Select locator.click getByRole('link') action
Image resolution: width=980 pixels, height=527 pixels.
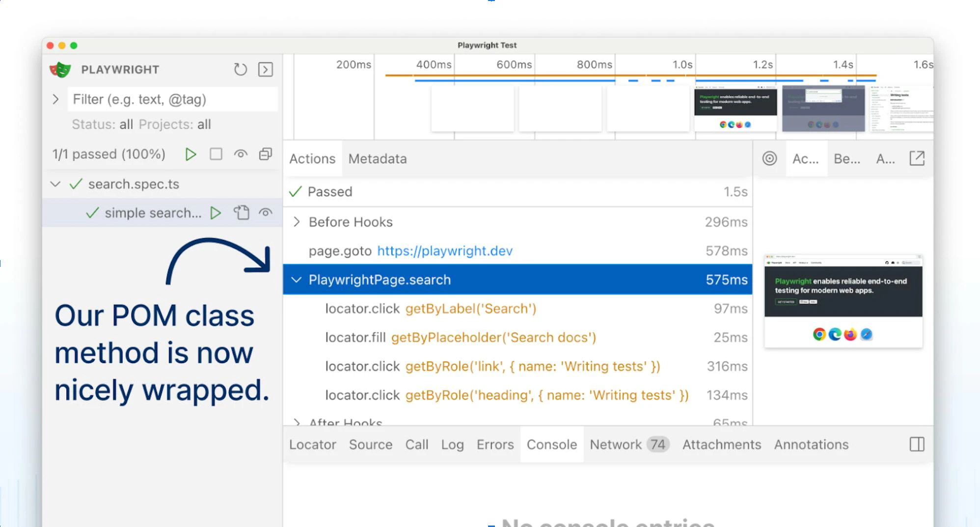click(517, 367)
